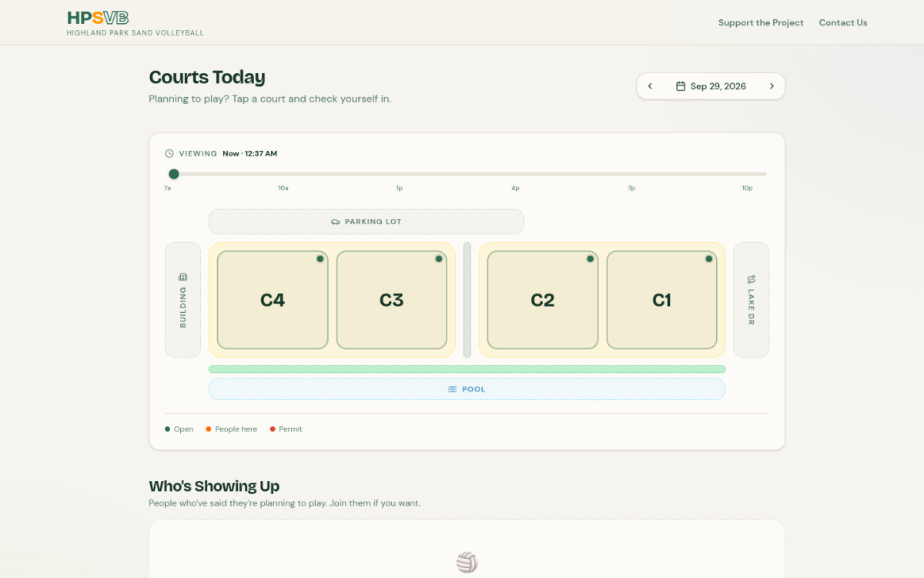Click the open status dot on court C3
This screenshot has height=578, width=924.
pos(439,259)
